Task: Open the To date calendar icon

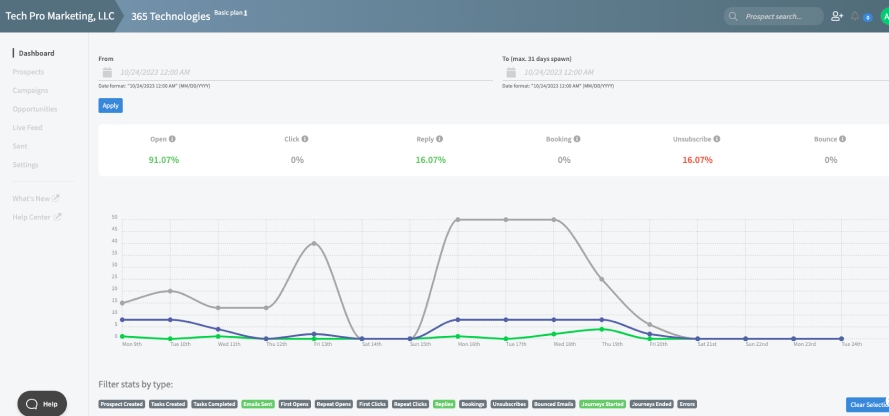Action: point(511,73)
